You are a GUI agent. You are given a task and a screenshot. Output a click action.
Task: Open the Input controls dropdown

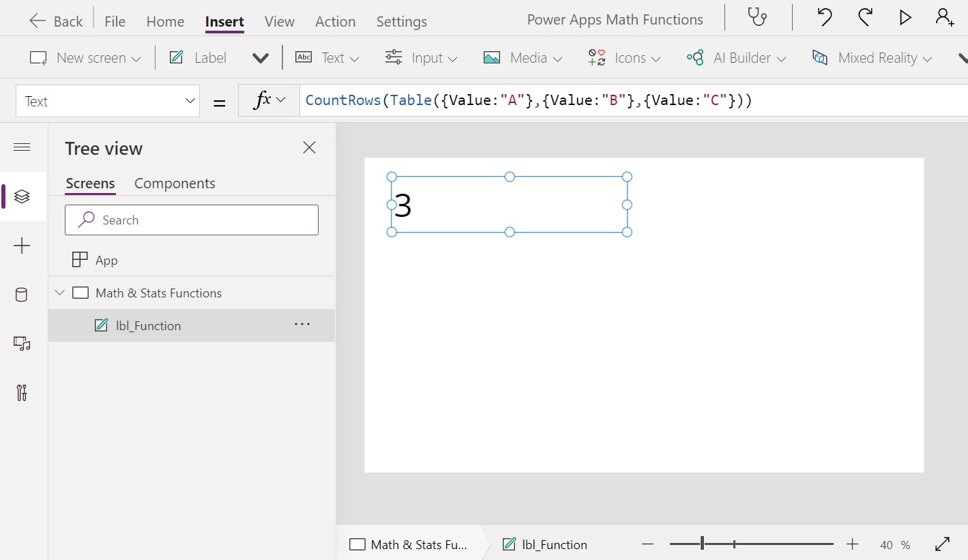point(421,58)
